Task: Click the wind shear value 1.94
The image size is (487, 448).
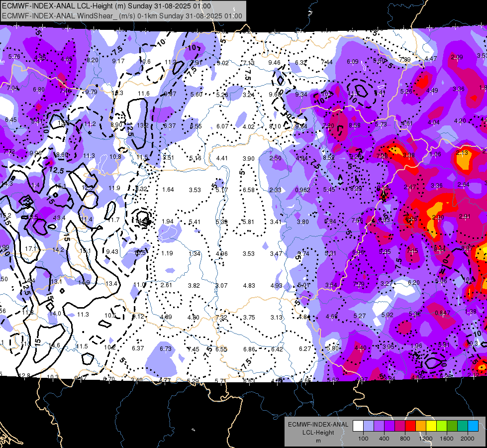Action: click(x=168, y=222)
